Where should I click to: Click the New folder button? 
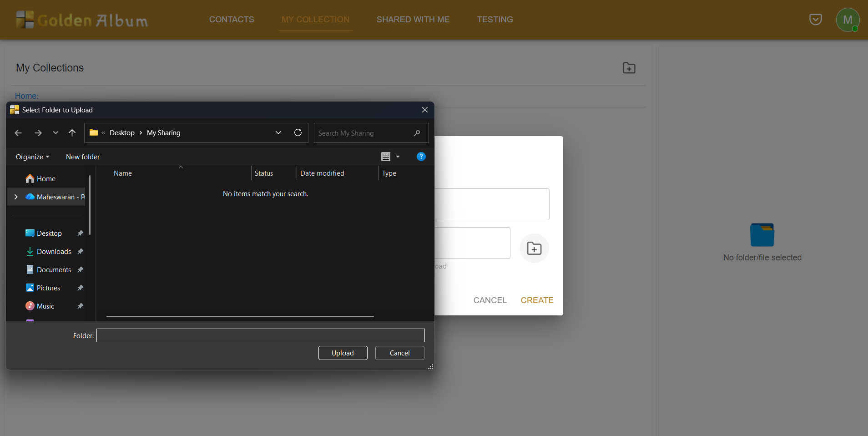[83, 157]
